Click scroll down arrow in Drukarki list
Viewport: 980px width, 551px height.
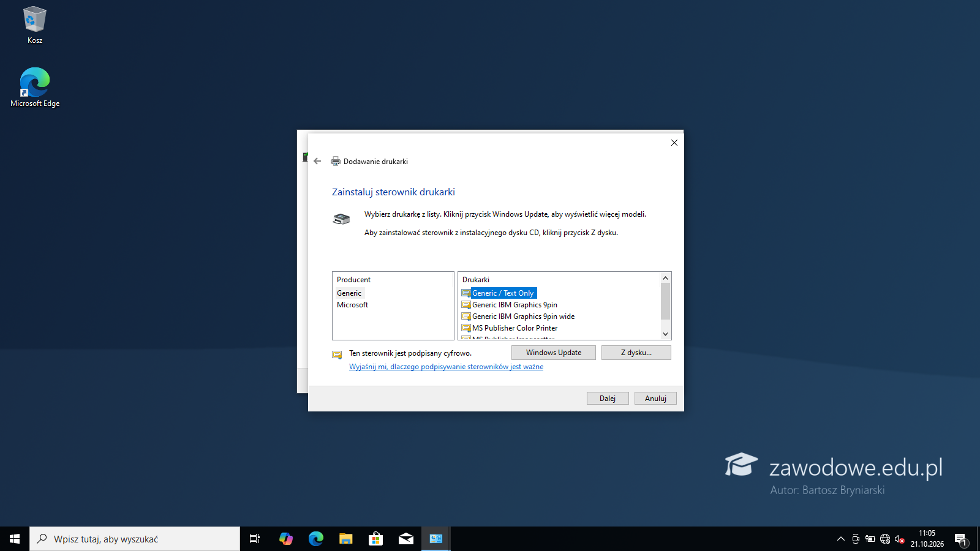665,334
